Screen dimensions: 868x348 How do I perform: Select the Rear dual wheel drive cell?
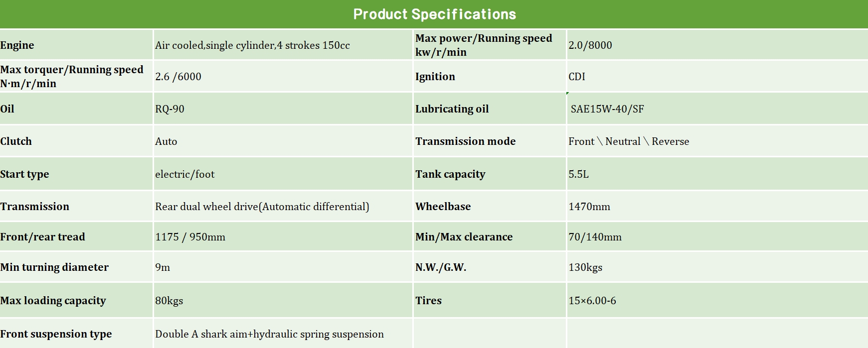coord(262,207)
